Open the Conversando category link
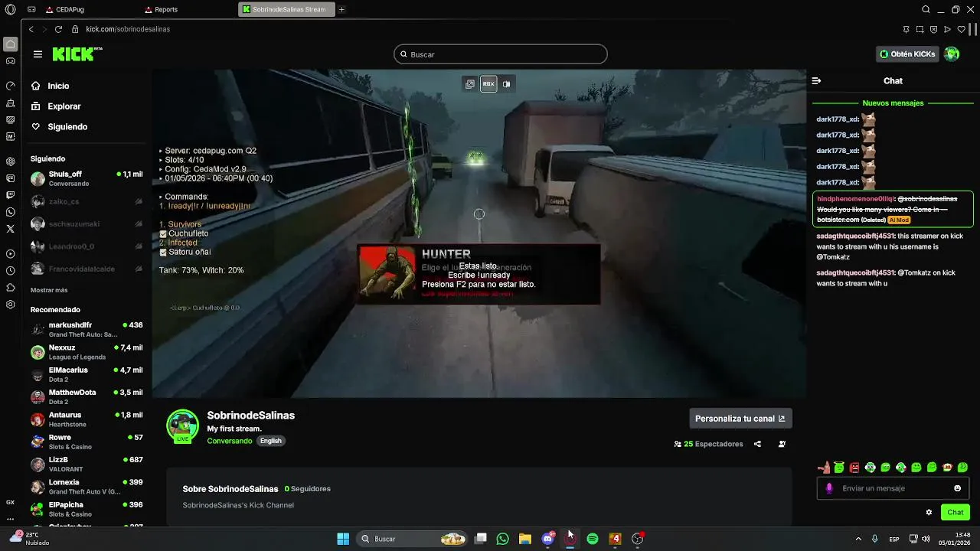Image resolution: width=980 pixels, height=551 pixels. pyautogui.click(x=230, y=441)
